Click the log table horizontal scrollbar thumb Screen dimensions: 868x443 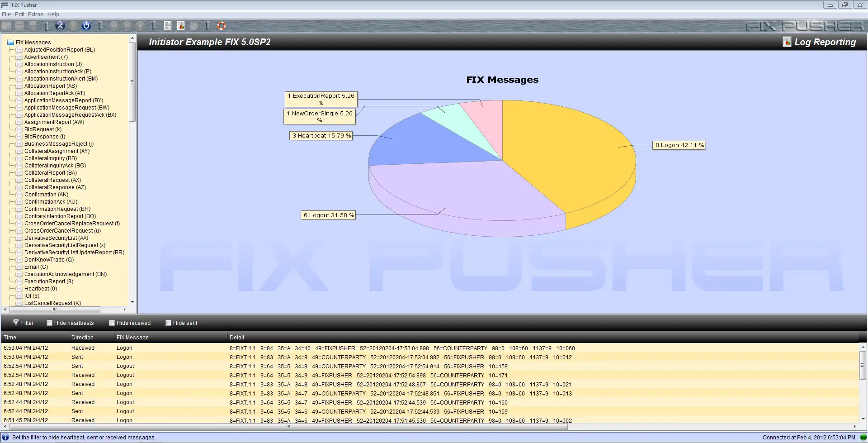coord(288,426)
